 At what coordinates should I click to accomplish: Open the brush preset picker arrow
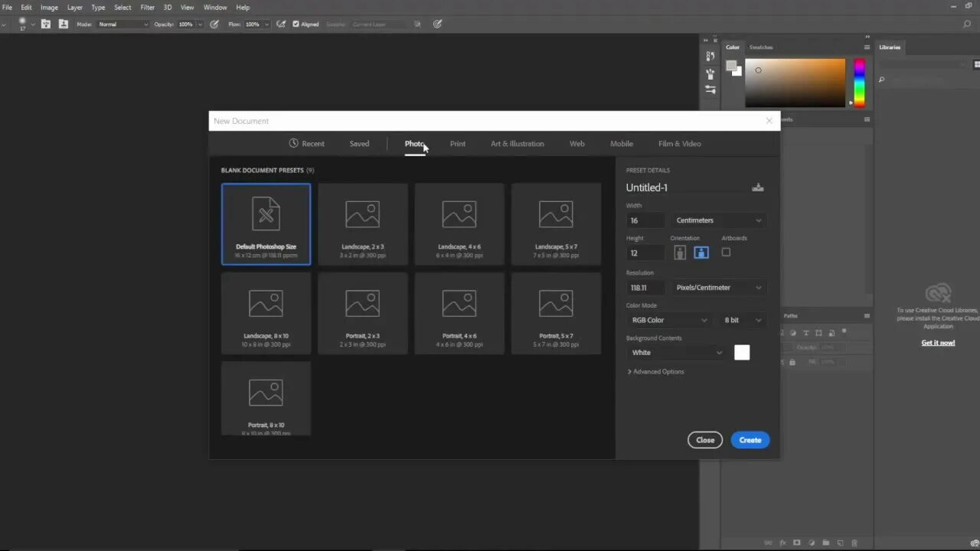(x=33, y=24)
